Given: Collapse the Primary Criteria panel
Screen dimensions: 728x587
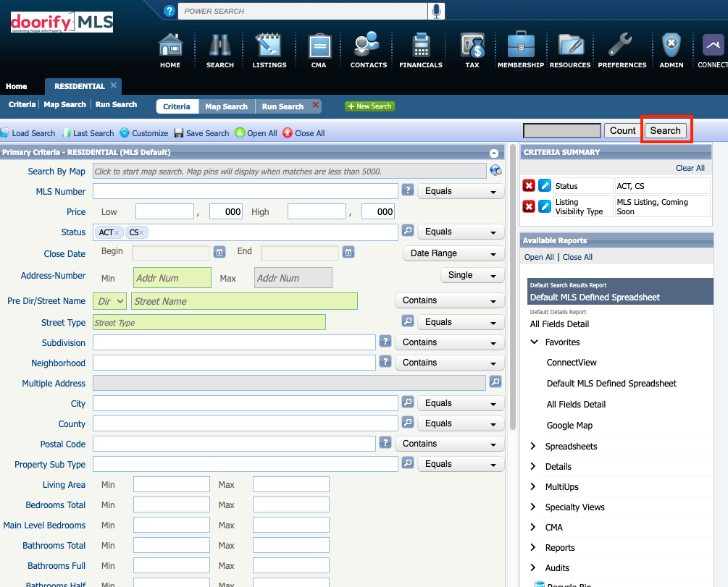Looking at the screenshot, I should tap(494, 153).
